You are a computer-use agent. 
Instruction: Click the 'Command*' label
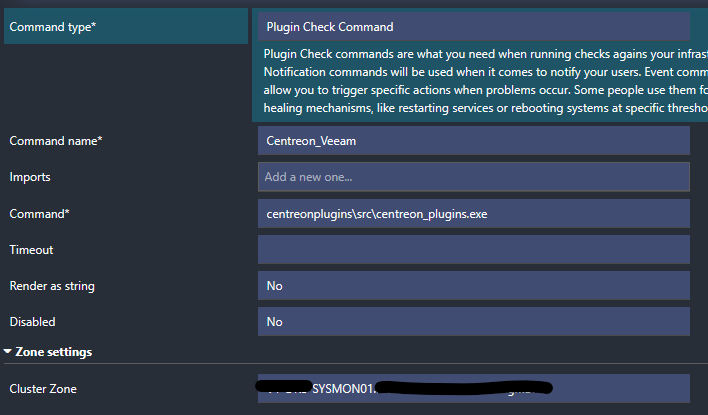pos(39,213)
